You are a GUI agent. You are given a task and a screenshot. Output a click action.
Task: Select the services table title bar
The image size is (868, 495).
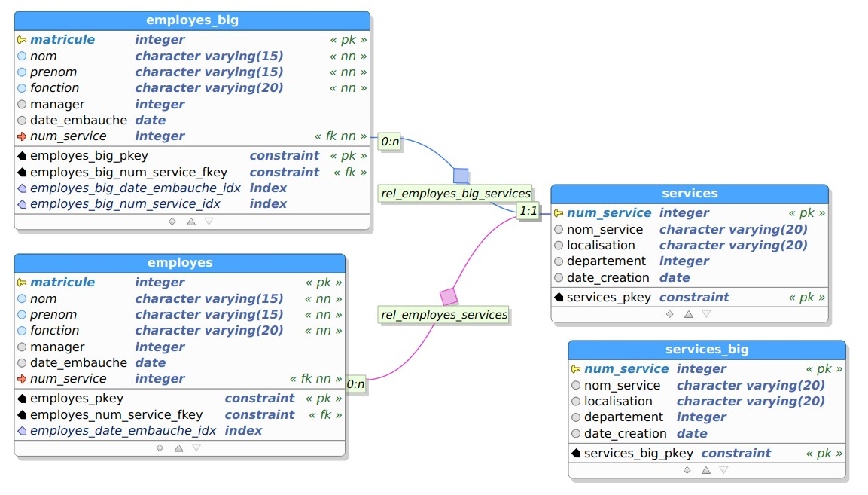point(690,194)
